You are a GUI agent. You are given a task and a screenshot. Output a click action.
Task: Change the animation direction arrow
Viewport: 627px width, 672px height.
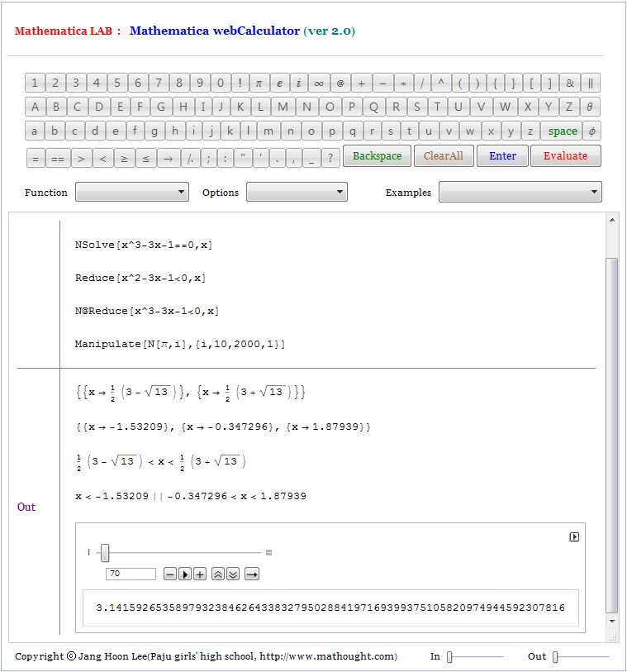tap(252, 574)
